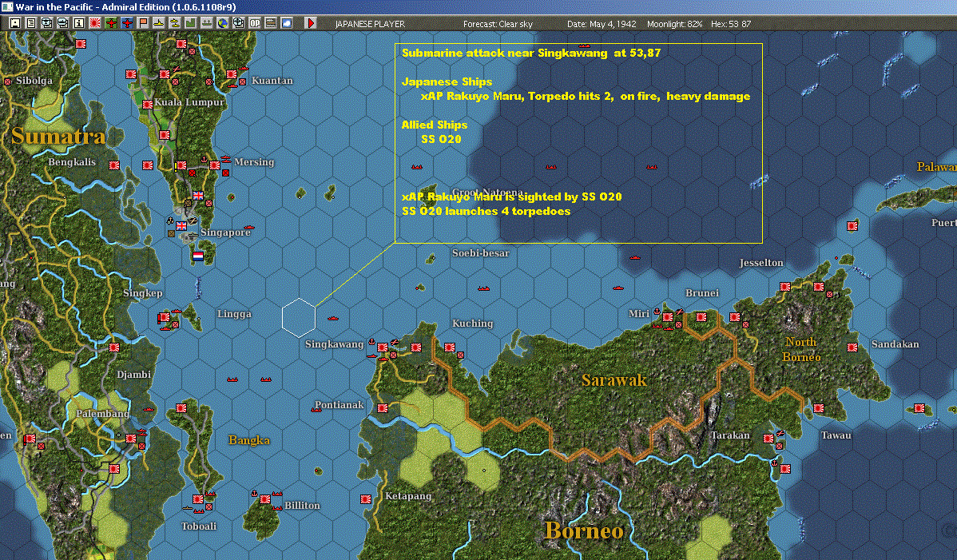
Task: Click the 'JAPANESE PLAYER' status label
Action: (370, 24)
